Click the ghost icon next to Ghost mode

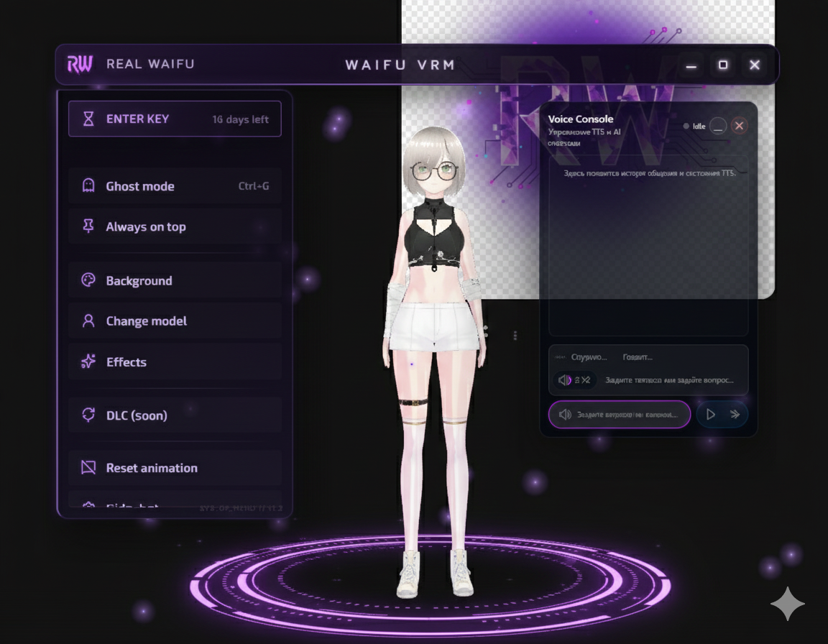coord(88,186)
